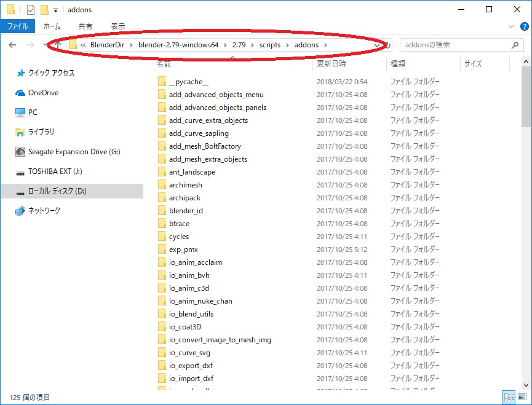Click the file list scrollbar down arrow
The height and width of the screenshot is (405, 532).
[x=526, y=385]
